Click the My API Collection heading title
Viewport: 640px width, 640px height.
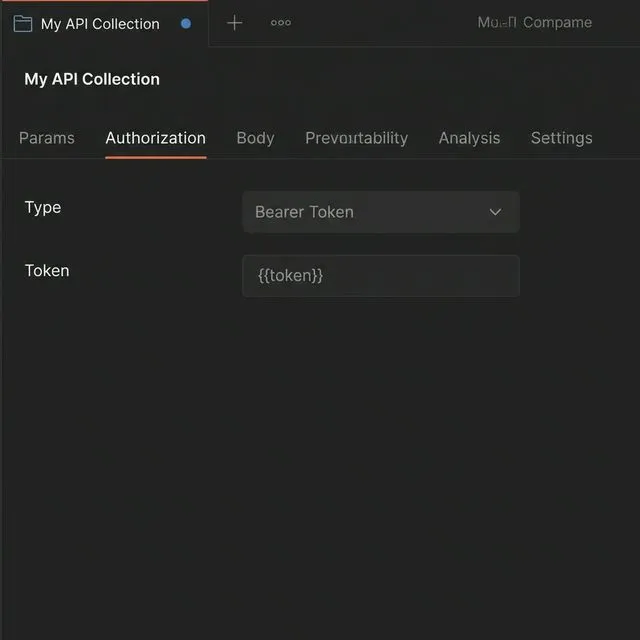[92, 79]
